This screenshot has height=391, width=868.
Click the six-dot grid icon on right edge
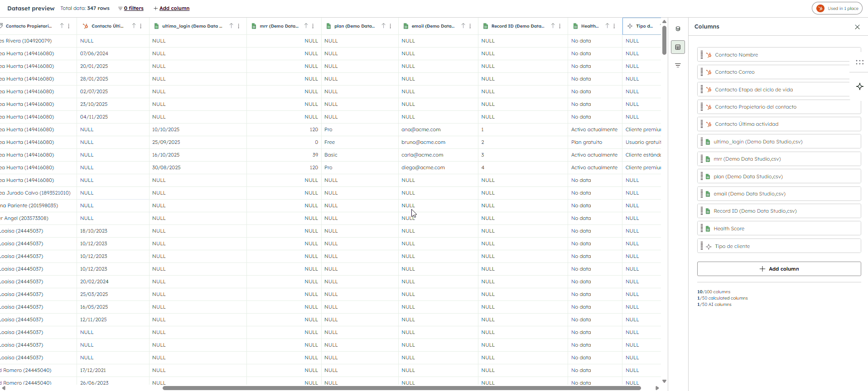point(859,62)
